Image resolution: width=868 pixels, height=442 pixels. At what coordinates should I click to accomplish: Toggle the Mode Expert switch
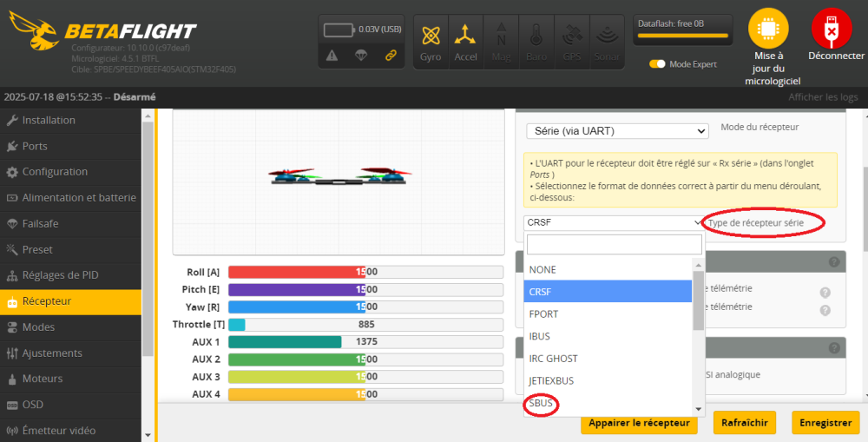657,64
